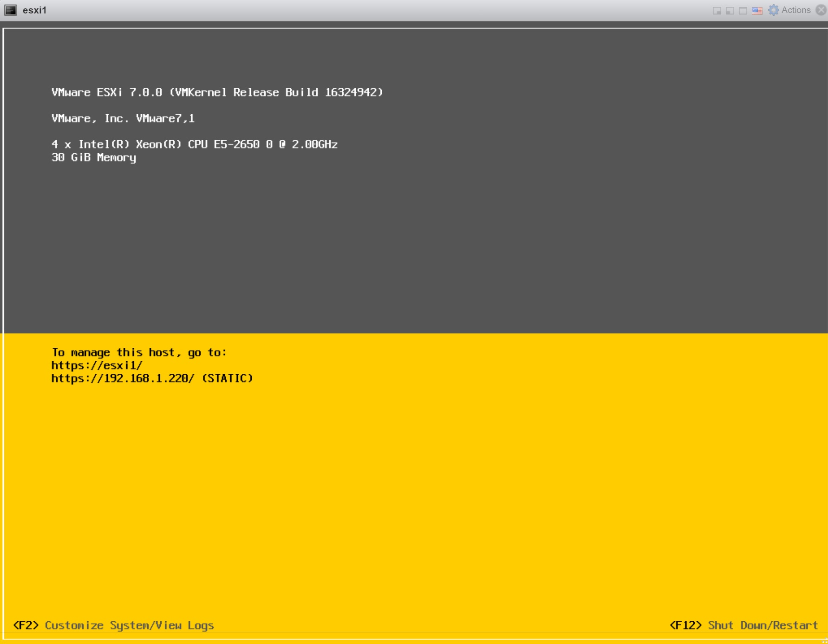Click the 30 GiB Memory text
The height and width of the screenshot is (644, 828).
pyautogui.click(x=94, y=158)
